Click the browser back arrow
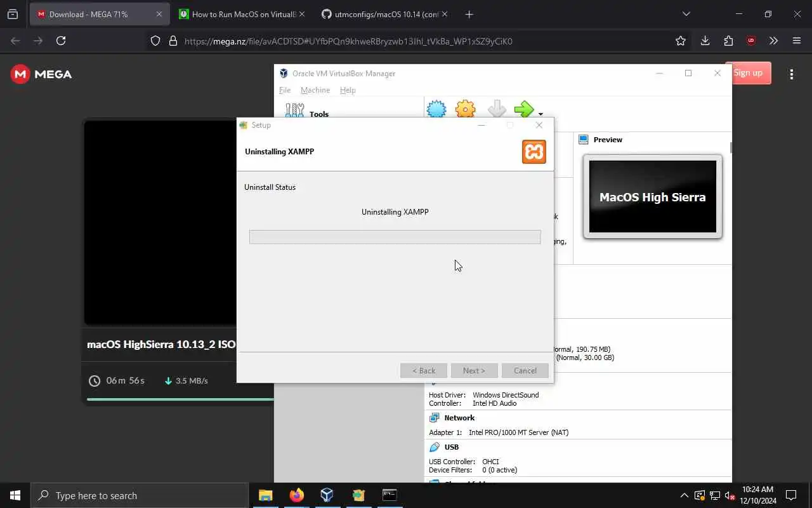 point(15,41)
